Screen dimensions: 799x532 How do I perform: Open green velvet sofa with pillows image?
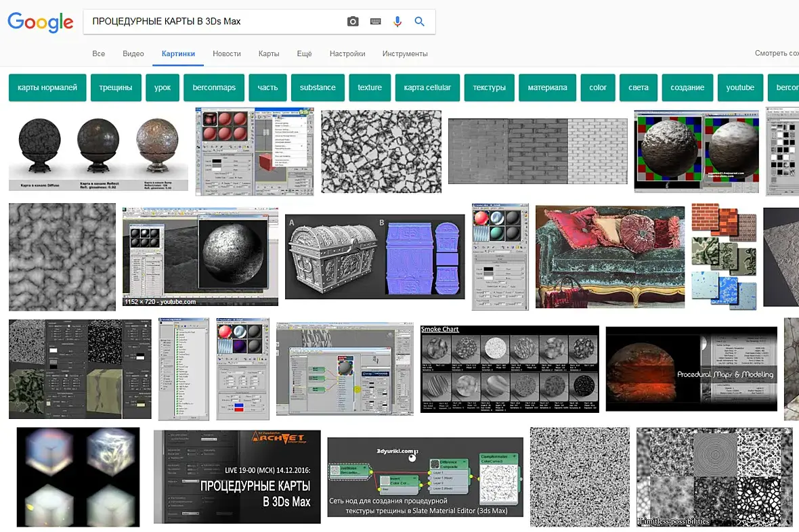click(610, 257)
